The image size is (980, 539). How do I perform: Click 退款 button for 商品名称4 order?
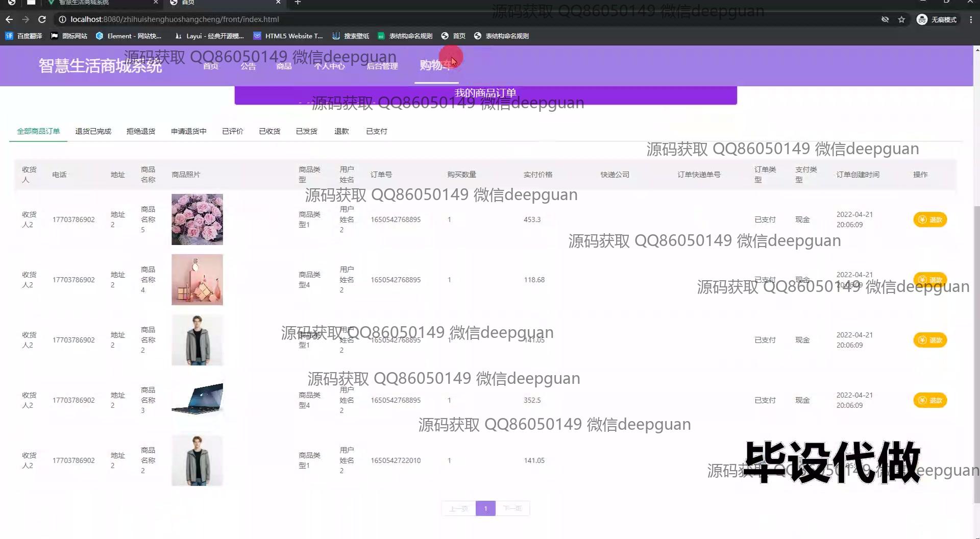(x=930, y=280)
